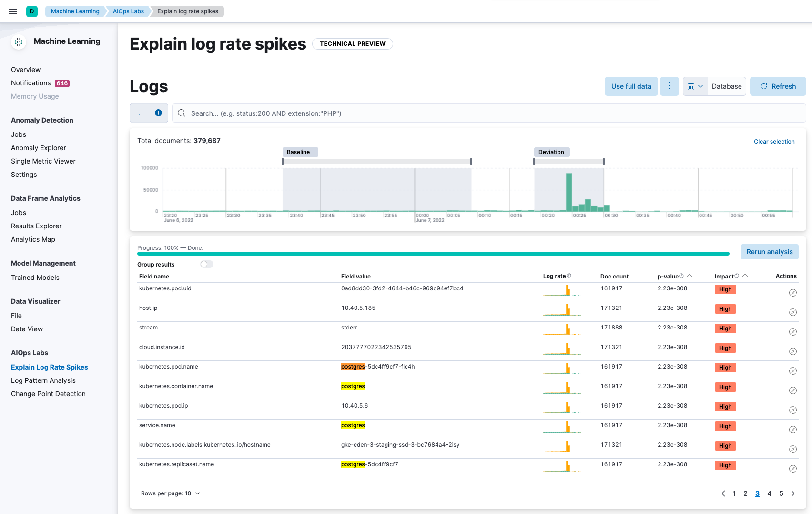This screenshot has width=812, height=514.
Task: Open the Database time range picker
Action: (726, 86)
